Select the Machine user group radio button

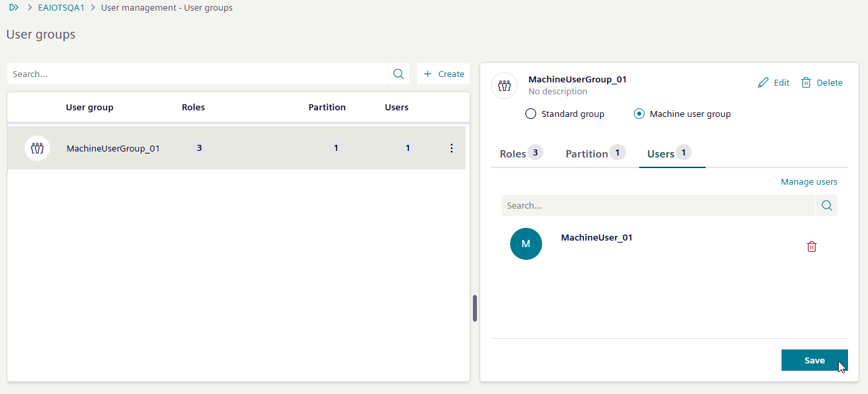(x=639, y=114)
